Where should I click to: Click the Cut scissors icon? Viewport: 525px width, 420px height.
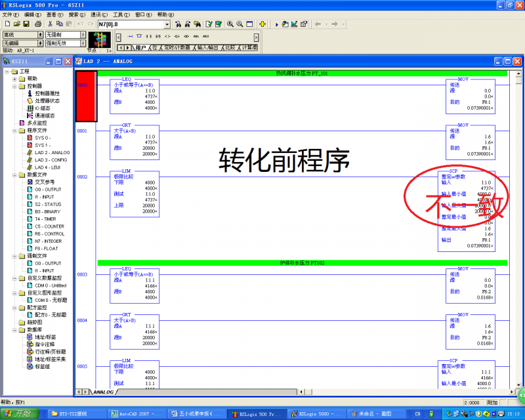pyautogui.click(x=50, y=24)
